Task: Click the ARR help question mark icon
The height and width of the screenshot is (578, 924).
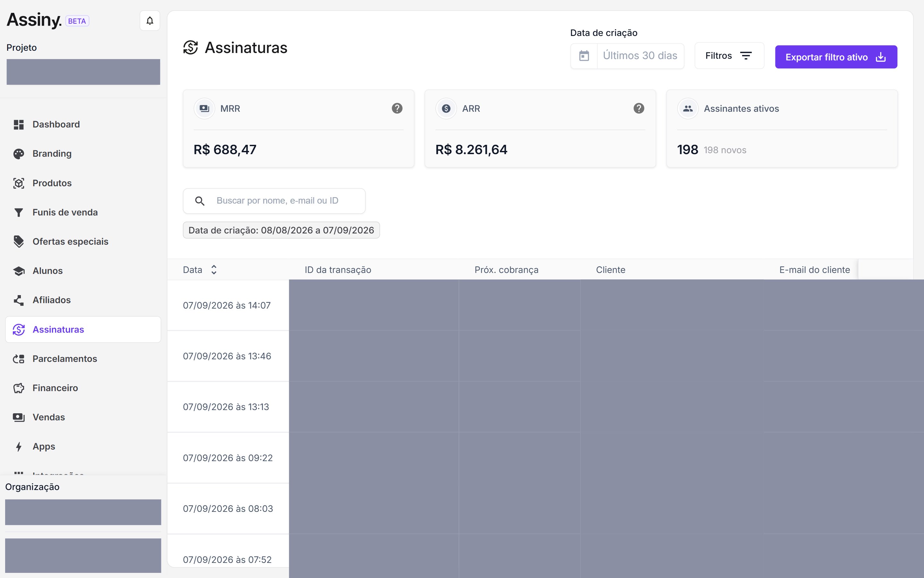Action: [639, 109]
